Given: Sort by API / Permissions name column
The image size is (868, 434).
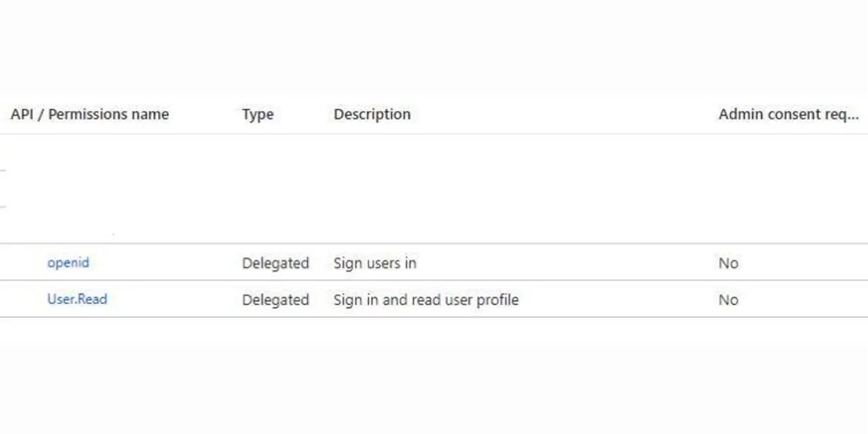Looking at the screenshot, I should (x=90, y=115).
